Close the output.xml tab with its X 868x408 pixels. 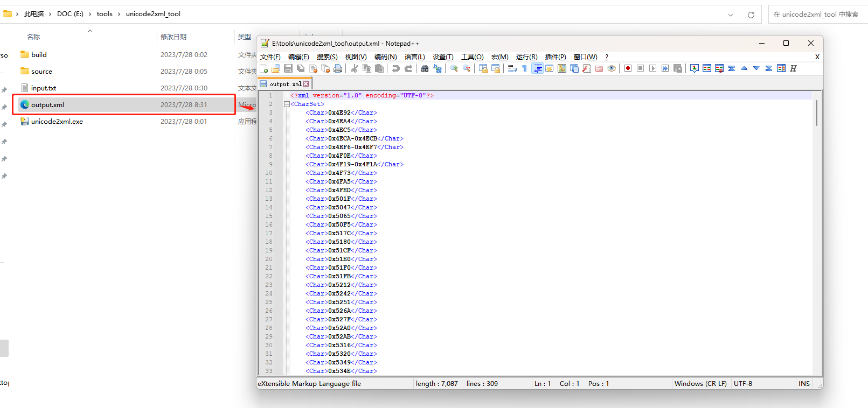[306, 84]
